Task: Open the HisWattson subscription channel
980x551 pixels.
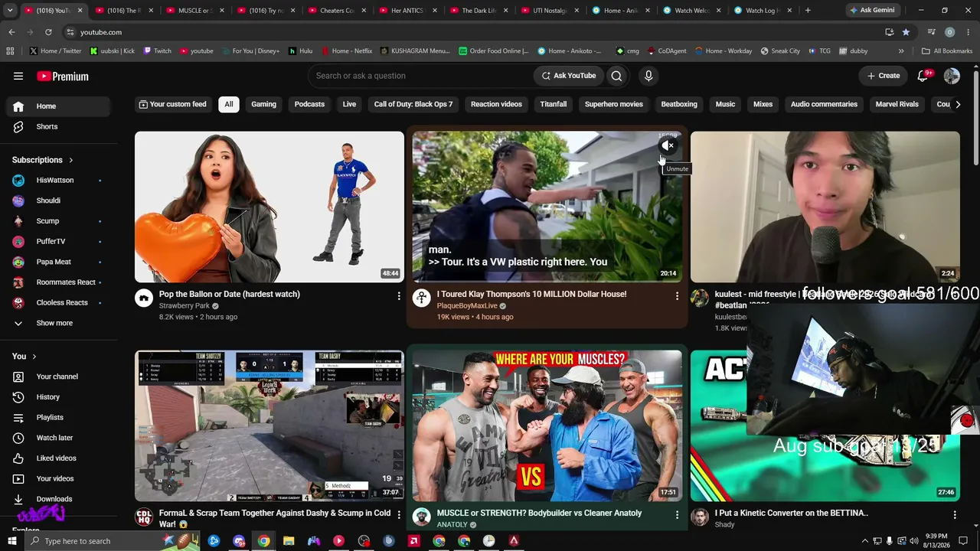Action: click(x=58, y=181)
